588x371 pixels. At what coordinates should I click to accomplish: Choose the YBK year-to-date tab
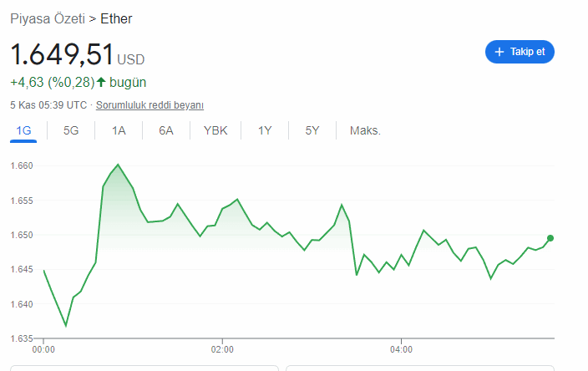click(x=215, y=130)
